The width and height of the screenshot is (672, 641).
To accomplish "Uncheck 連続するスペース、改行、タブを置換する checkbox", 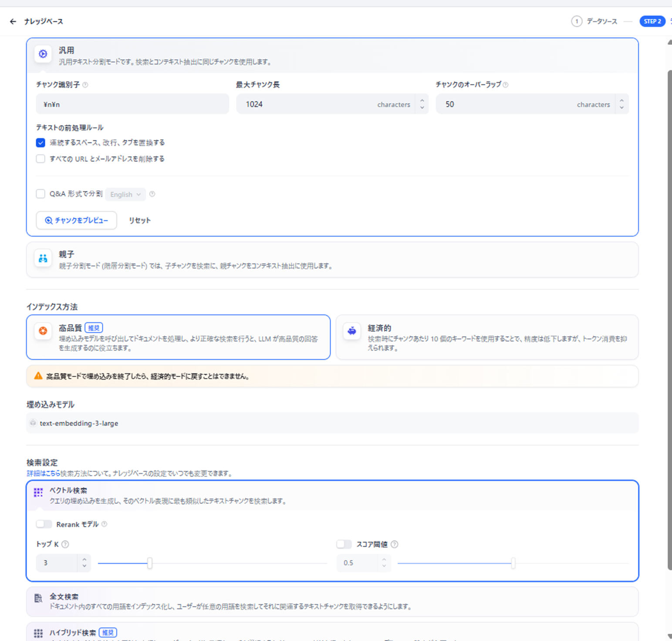I will pos(41,143).
